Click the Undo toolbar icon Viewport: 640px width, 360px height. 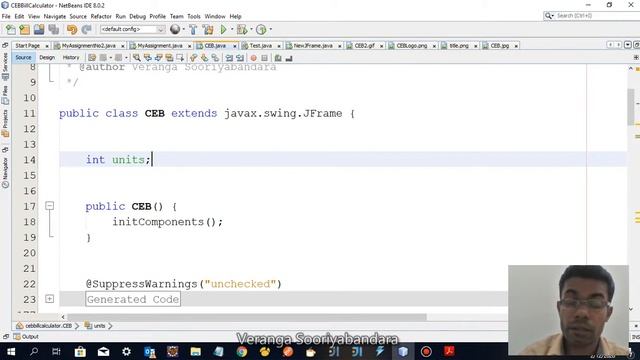coord(72,29)
